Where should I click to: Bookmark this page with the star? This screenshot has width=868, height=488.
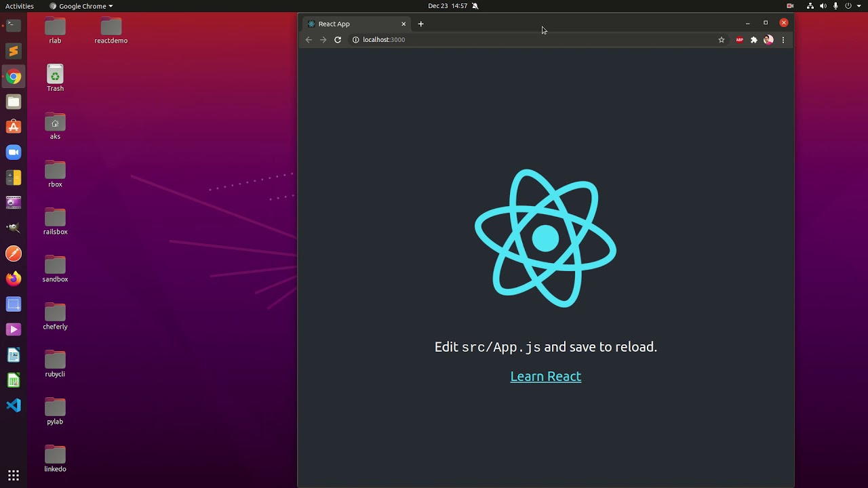(722, 40)
